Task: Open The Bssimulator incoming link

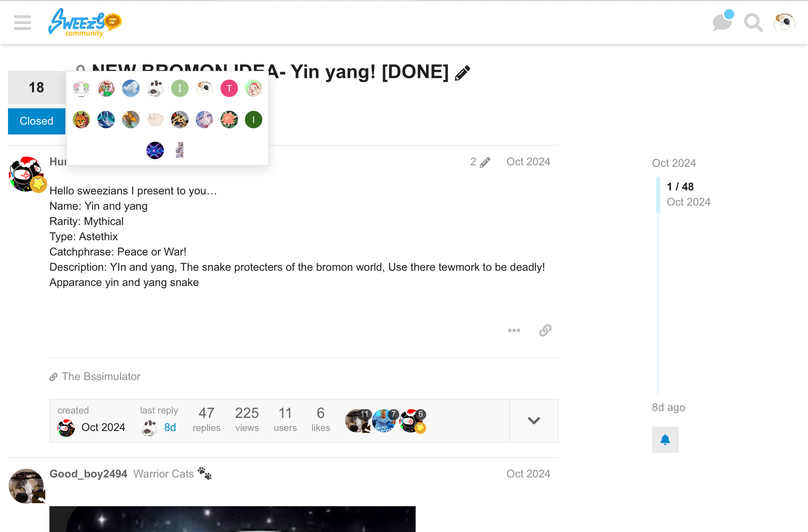Action: tap(101, 376)
